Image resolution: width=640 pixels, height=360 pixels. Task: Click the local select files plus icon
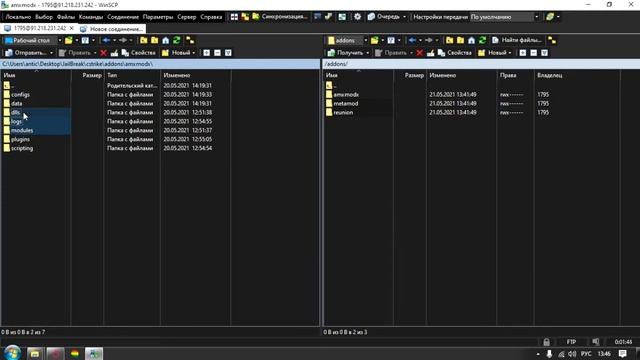207,53
